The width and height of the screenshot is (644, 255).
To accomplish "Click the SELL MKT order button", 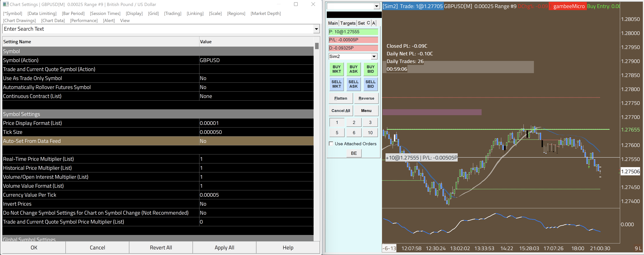I will tap(336, 84).
